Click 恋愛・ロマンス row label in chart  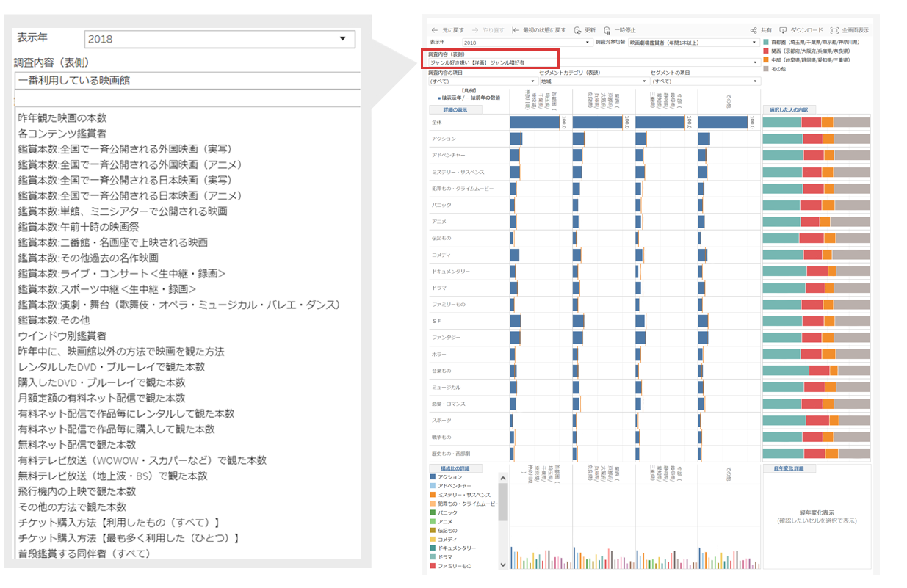tap(448, 404)
